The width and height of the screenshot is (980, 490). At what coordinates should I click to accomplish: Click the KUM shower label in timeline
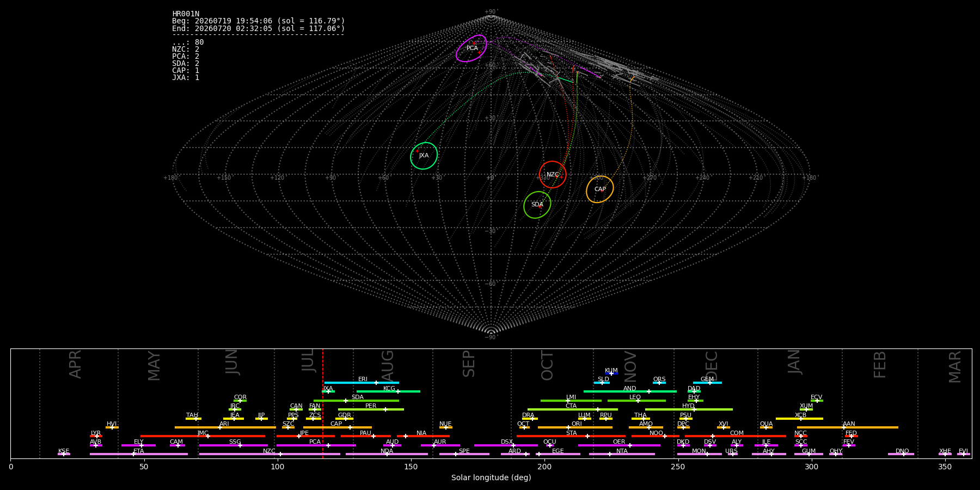[611, 371]
